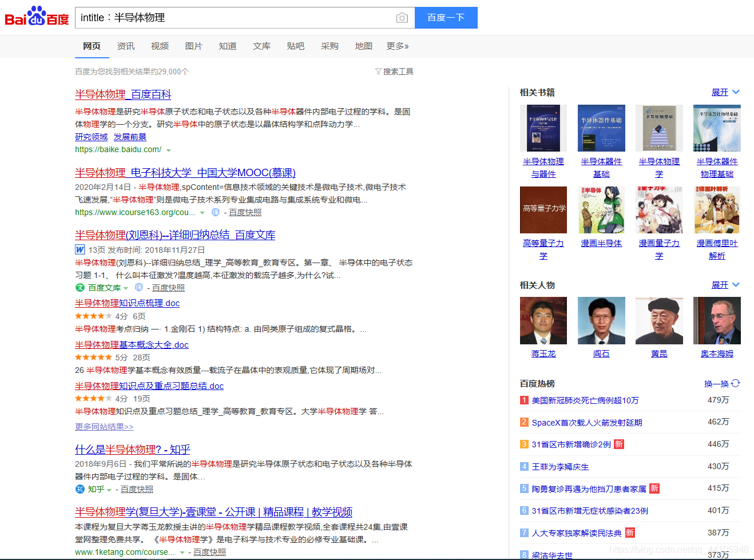Image resolution: width=754 pixels, height=560 pixels.
Task: Expand the 更多» menu
Action: coord(398,46)
